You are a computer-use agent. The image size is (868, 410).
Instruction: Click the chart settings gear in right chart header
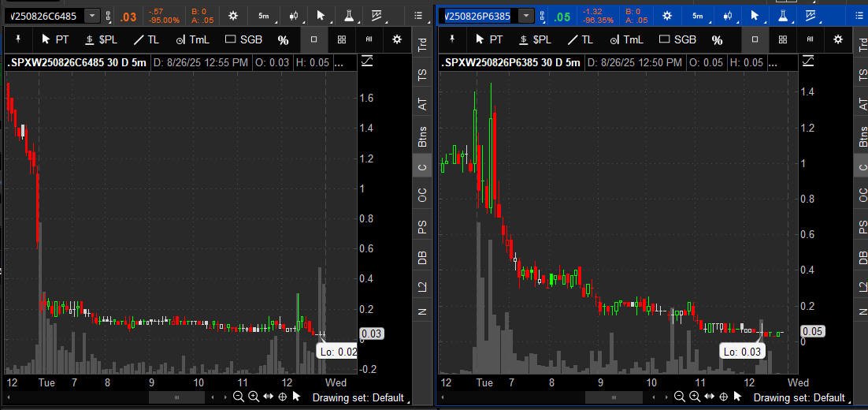pos(667,16)
